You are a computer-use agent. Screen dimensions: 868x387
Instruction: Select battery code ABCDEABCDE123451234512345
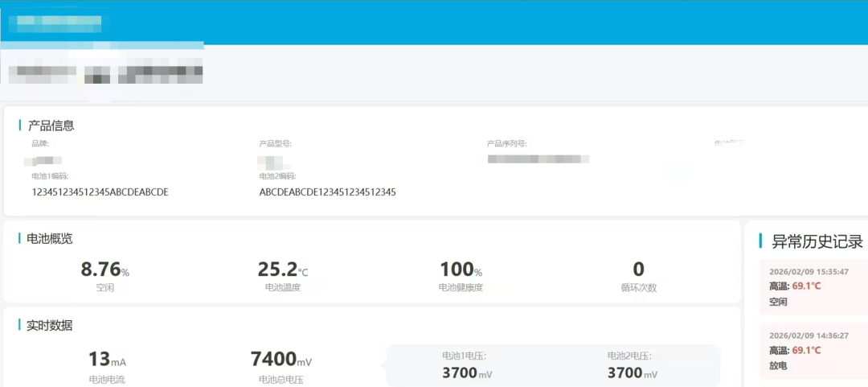point(328,192)
